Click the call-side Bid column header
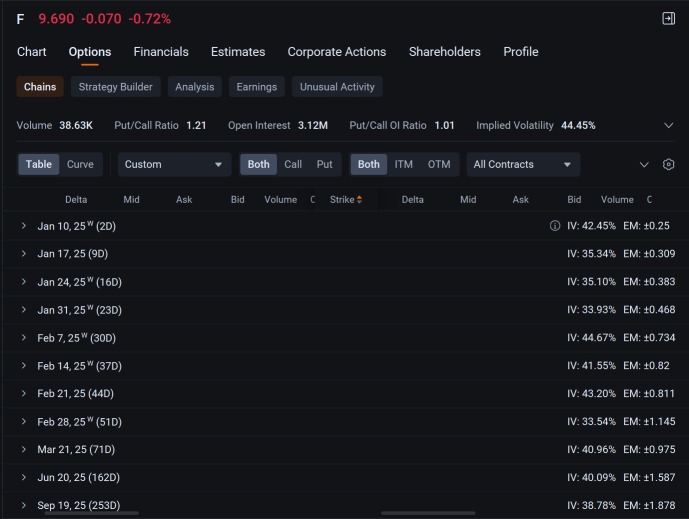The height and width of the screenshot is (519, 689). point(238,200)
